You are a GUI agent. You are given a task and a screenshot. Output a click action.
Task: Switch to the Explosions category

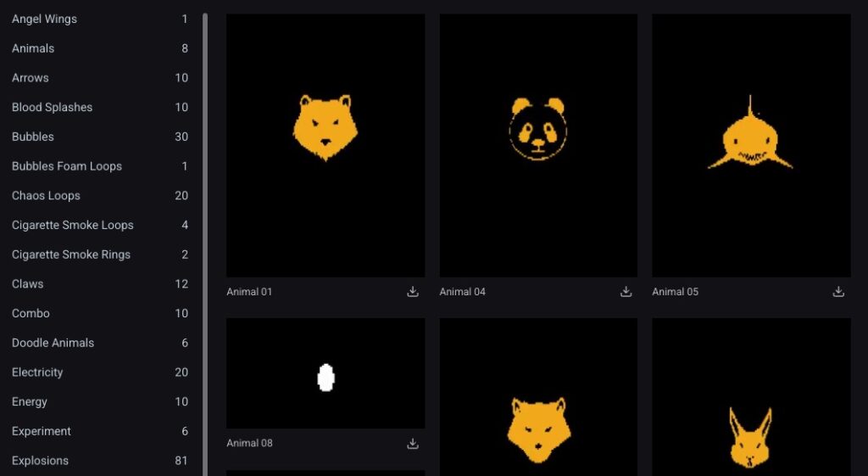(40, 461)
